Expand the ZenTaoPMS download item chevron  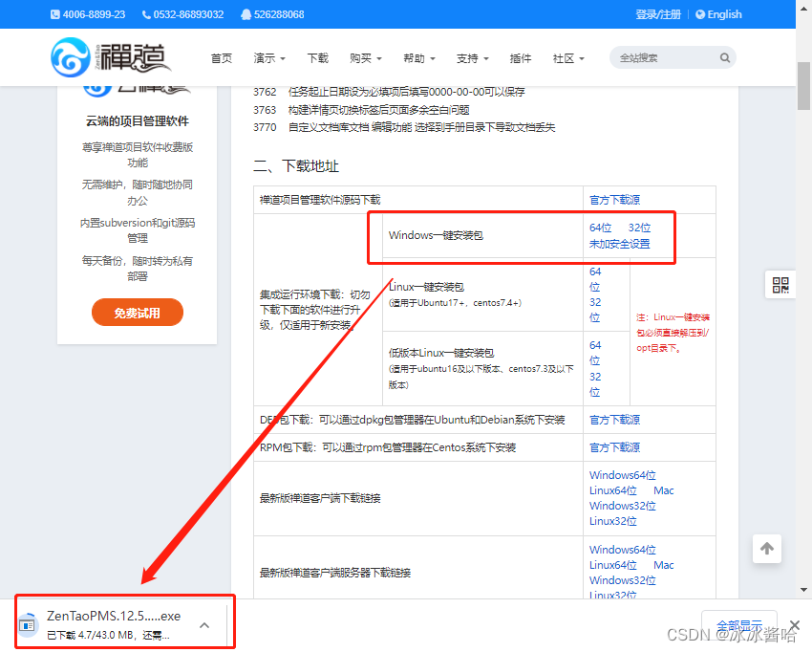coord(204,625)
